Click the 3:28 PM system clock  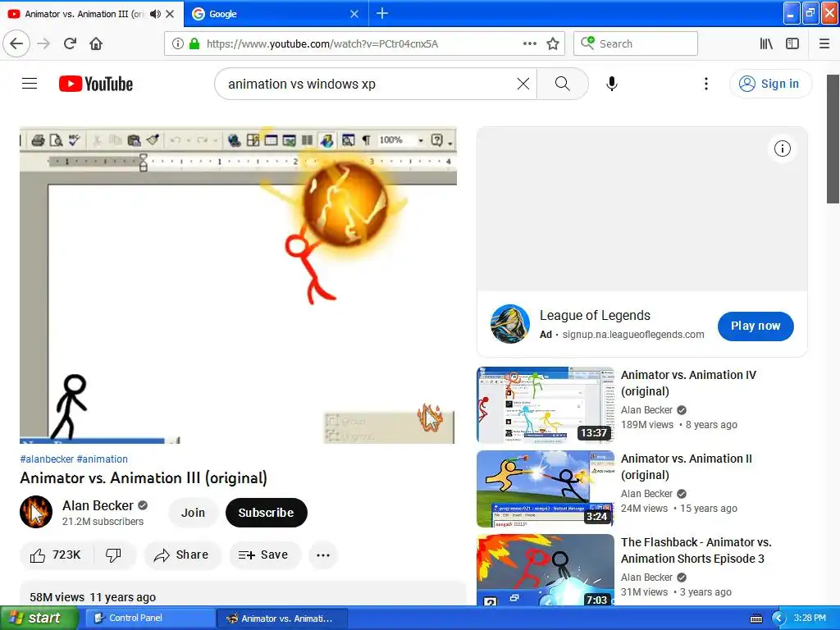pyautogui.click(x=810, y=618)
